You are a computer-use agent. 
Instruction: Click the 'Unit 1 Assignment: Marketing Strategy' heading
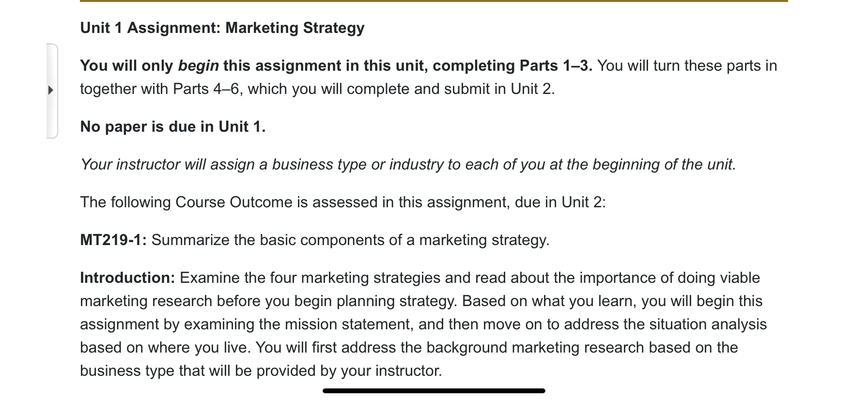222,28
